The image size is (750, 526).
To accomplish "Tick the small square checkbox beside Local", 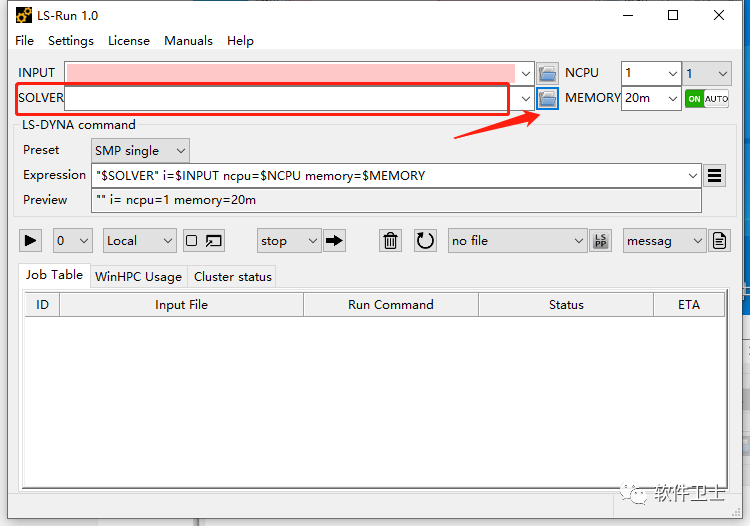I will [191, 241].
